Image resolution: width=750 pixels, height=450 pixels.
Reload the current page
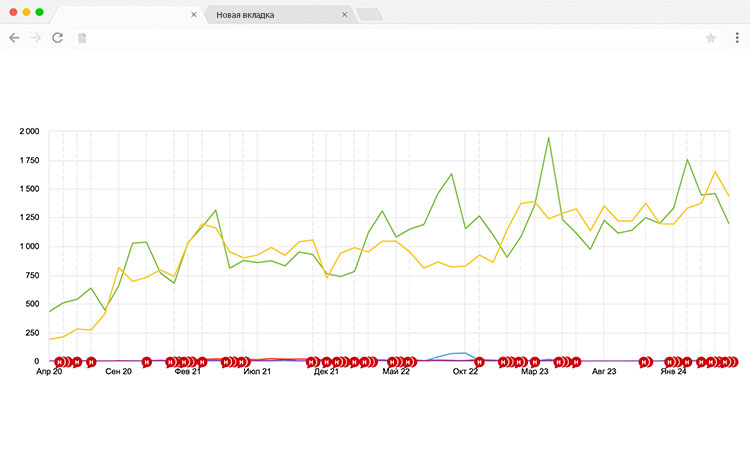point(58,38)
